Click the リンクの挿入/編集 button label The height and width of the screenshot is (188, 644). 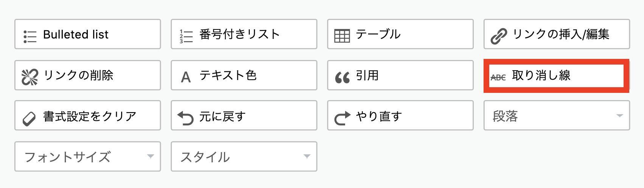click(561, 34)
